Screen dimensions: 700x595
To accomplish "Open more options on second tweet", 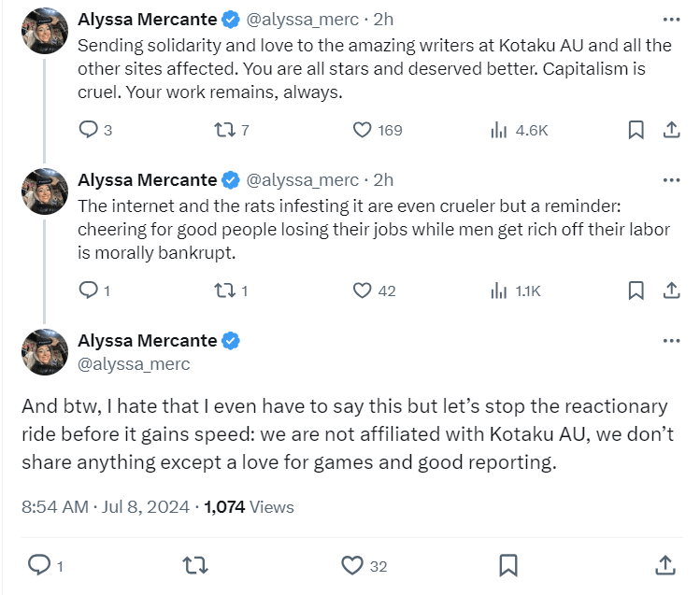I will tap(670, 179).
